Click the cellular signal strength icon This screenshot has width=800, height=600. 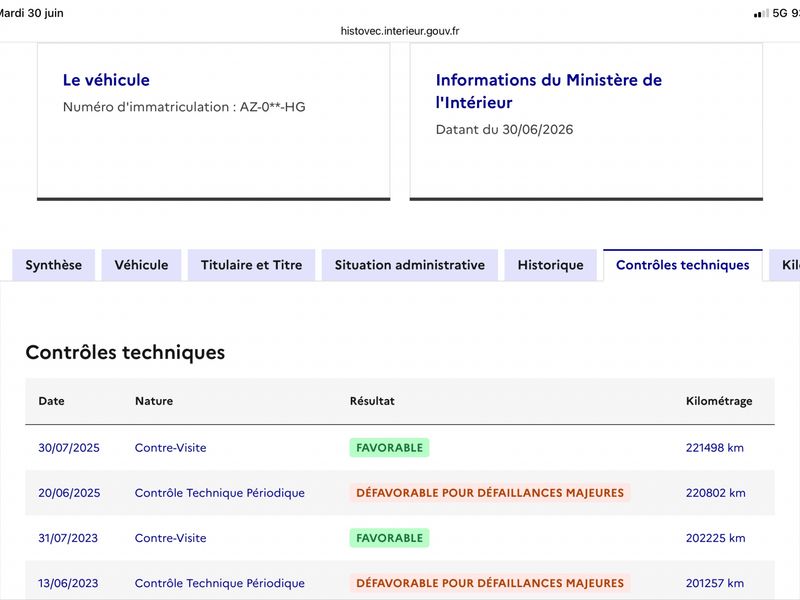pos(761,14)
